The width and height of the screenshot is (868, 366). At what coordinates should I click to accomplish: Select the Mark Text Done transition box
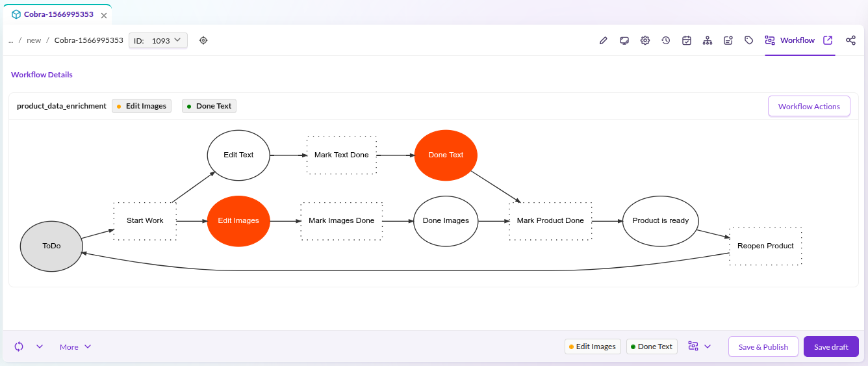(342, 155)
